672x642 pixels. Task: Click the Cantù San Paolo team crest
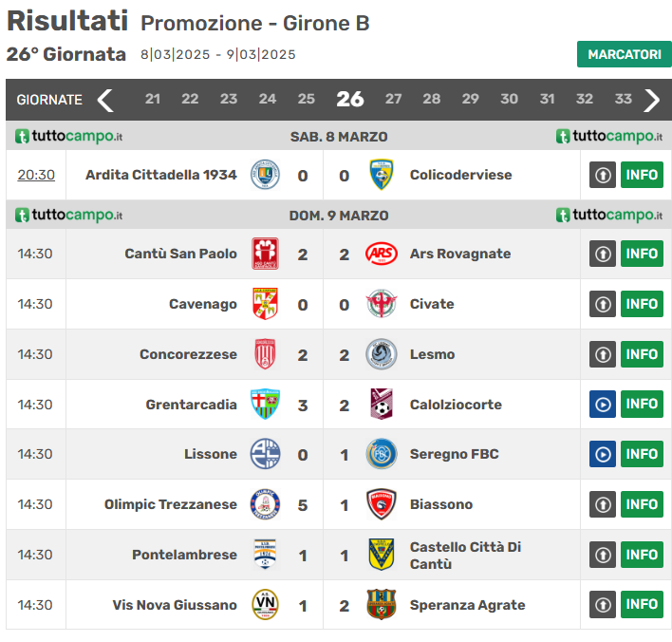pyautogui.click(x=265, y=254)
